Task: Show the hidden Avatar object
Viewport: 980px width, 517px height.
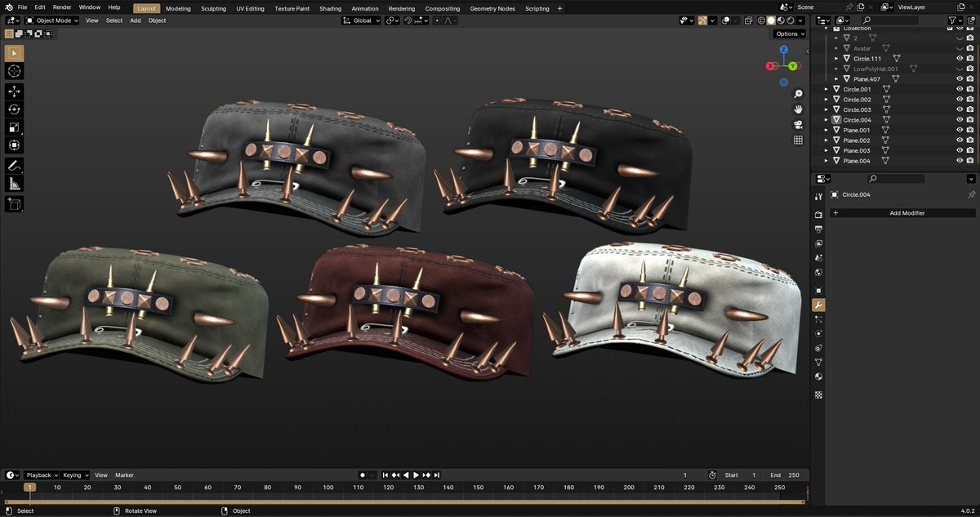Action: [960, 48]
